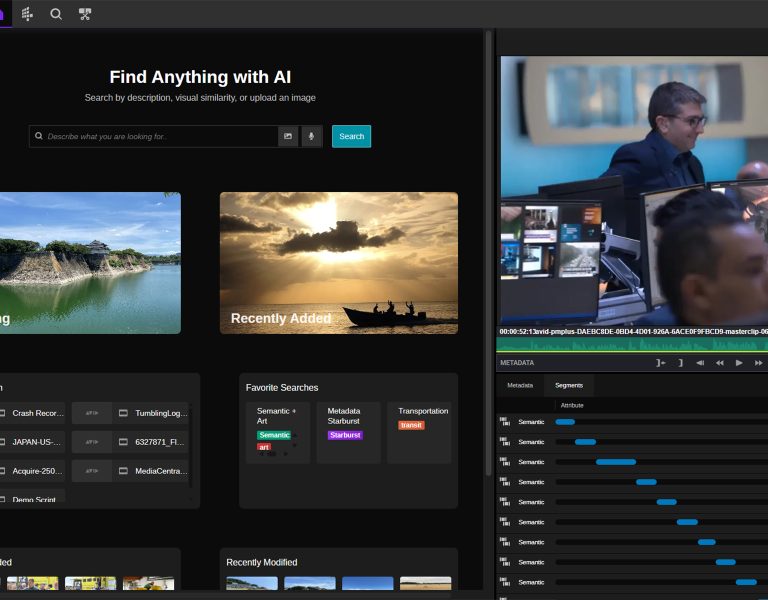Viewport: 768px width, 600px height.
Task: Open first thumbnail under Recently Modified
Action: click(252, 583)
